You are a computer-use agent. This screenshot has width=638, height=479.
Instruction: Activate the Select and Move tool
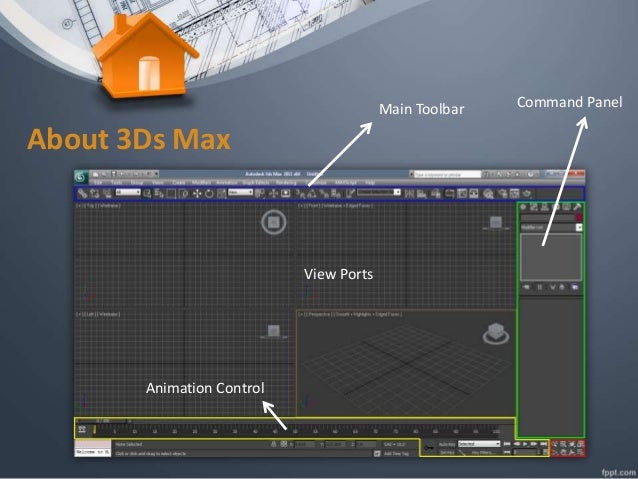197,193
